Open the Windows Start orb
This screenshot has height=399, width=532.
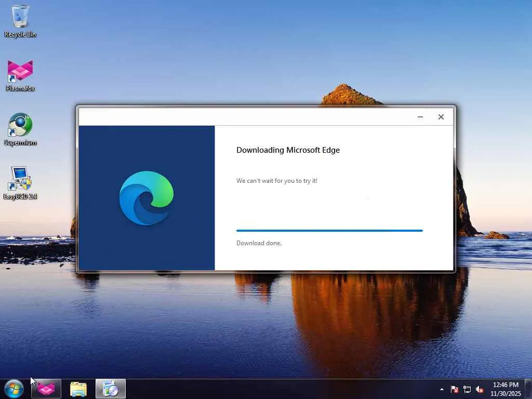[x=14, y=389]
